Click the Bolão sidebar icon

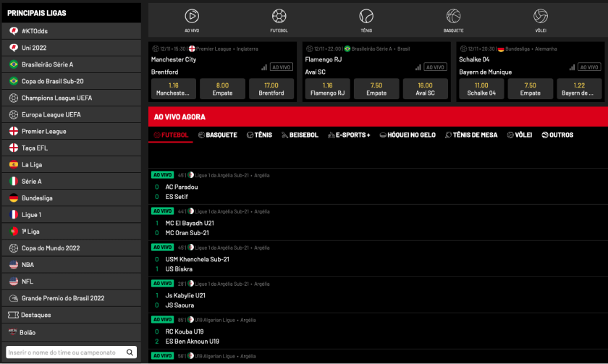pos(13,332)
